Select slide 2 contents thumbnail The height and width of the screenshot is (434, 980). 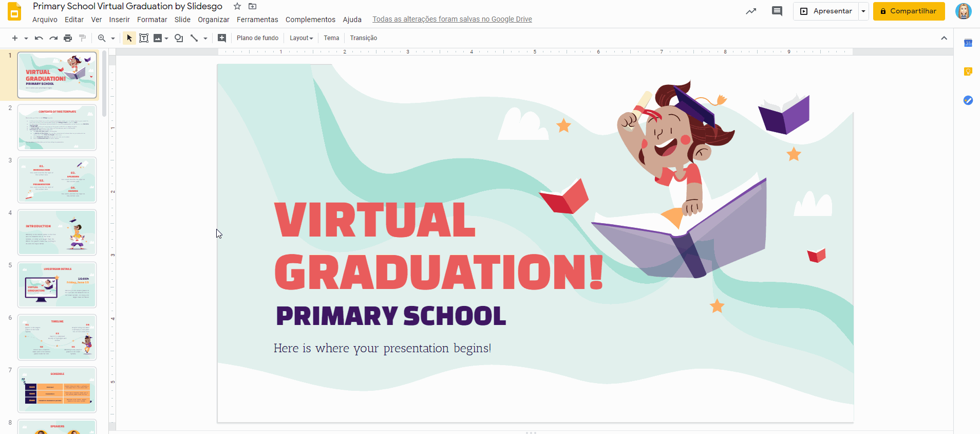pyautogui.click(x=57, y=128)
